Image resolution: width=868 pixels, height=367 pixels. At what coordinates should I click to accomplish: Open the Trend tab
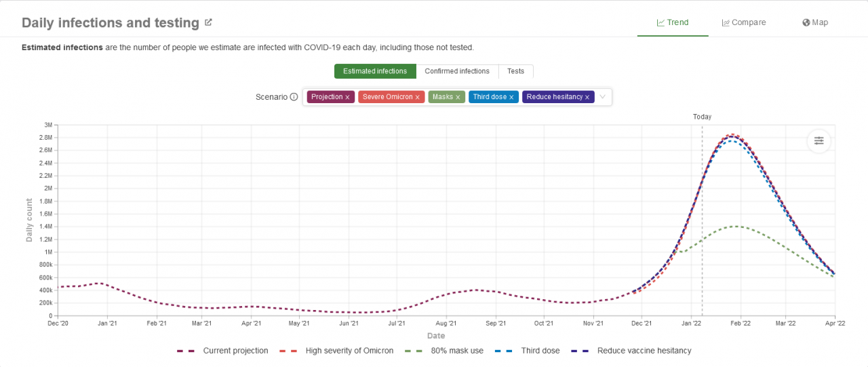tap(673, 22)
